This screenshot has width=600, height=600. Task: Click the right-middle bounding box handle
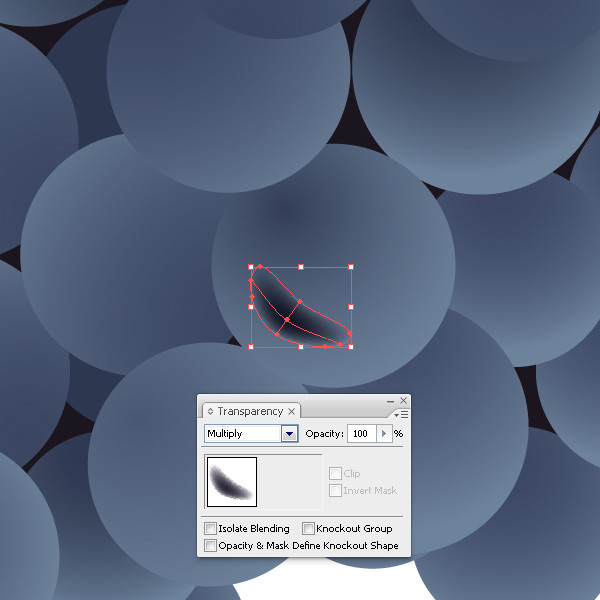tap(351, 307)
